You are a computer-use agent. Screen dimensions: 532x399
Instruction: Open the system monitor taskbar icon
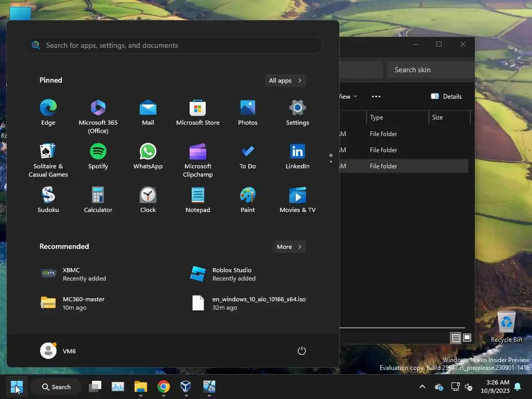118,387
